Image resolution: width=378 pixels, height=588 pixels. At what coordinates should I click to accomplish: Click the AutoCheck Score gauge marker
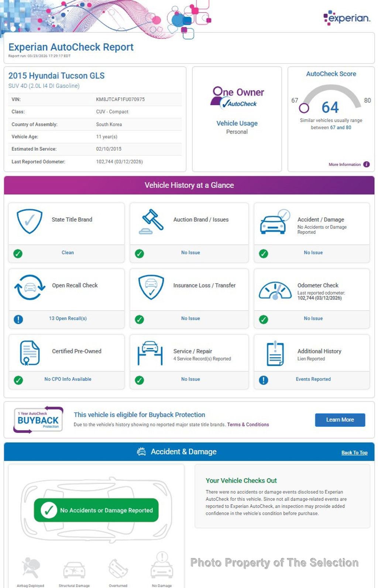click(x=304, y=108)
